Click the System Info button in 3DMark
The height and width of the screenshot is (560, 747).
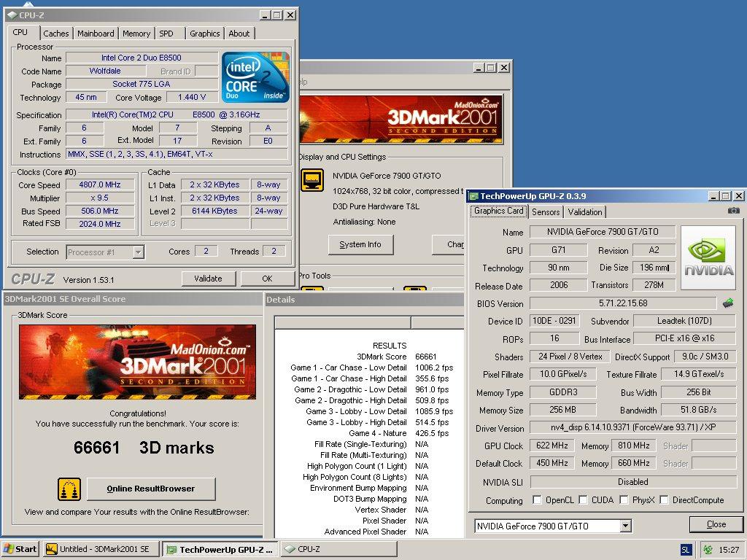tap(360, 244)
